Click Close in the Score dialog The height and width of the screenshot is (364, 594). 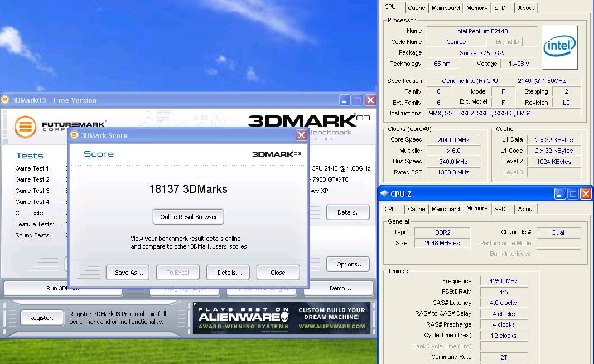click(278, 273)
